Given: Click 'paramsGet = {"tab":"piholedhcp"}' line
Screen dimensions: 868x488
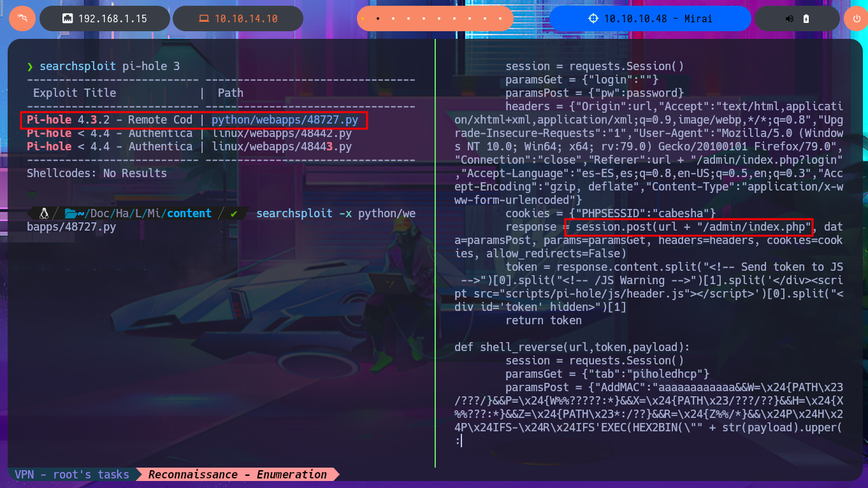Looking at the screenshot, I should coord(607,374).
